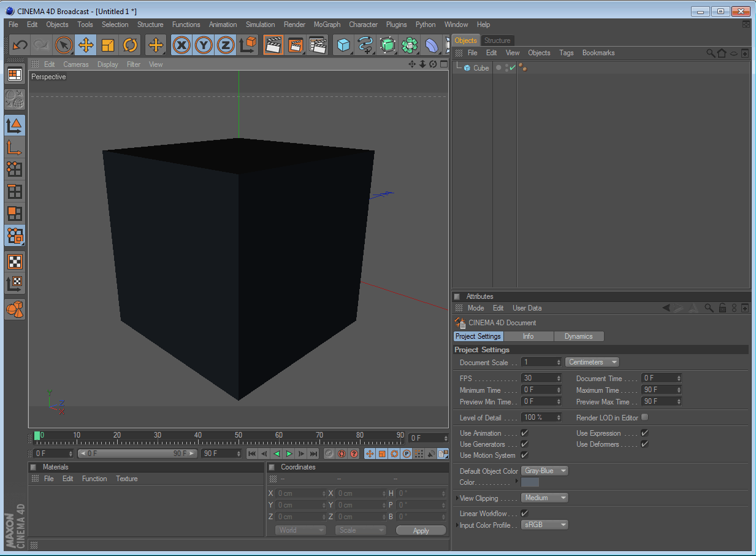Image resolution: width=756 pixels, height=556 pixels.
Task: Open the MoGraph menu
Action: [x=327, y=25]
